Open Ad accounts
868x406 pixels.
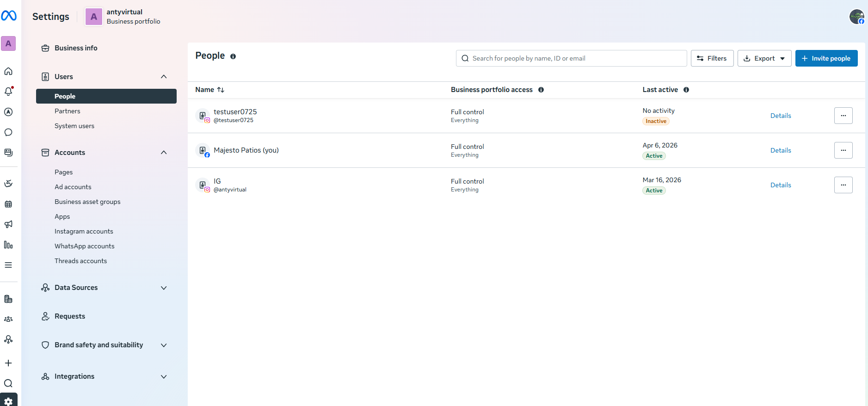[73, 187]
